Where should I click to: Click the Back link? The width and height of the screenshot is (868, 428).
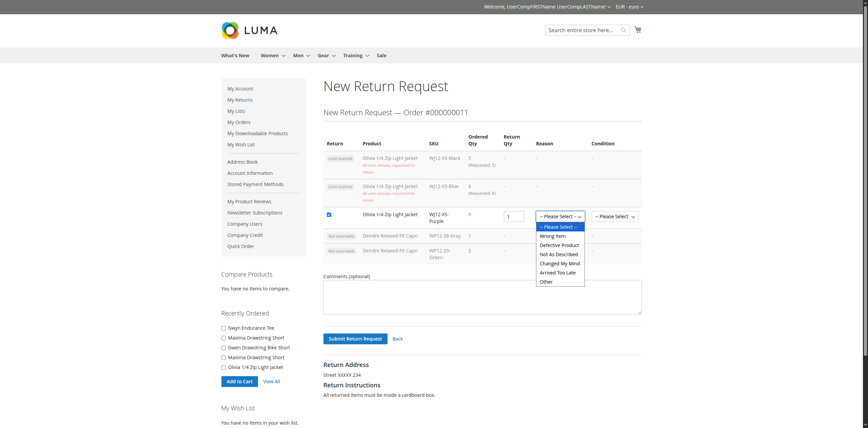[397, 339]
